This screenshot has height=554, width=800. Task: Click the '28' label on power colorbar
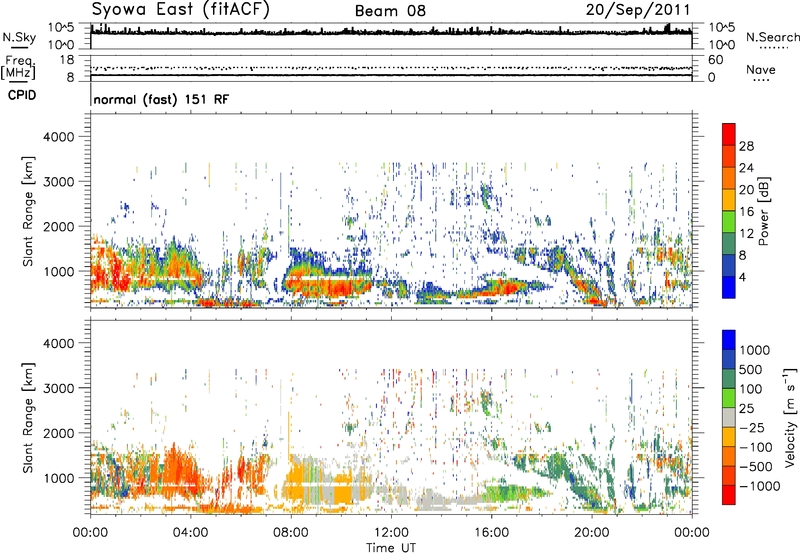pyautogui.click(x=746, y=146)
